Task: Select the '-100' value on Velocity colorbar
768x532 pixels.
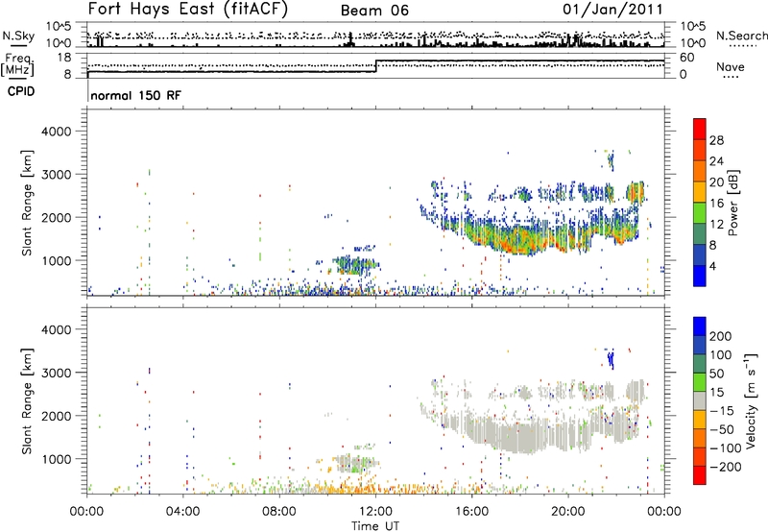Action: pyautogui.click(x=726, y=448)
